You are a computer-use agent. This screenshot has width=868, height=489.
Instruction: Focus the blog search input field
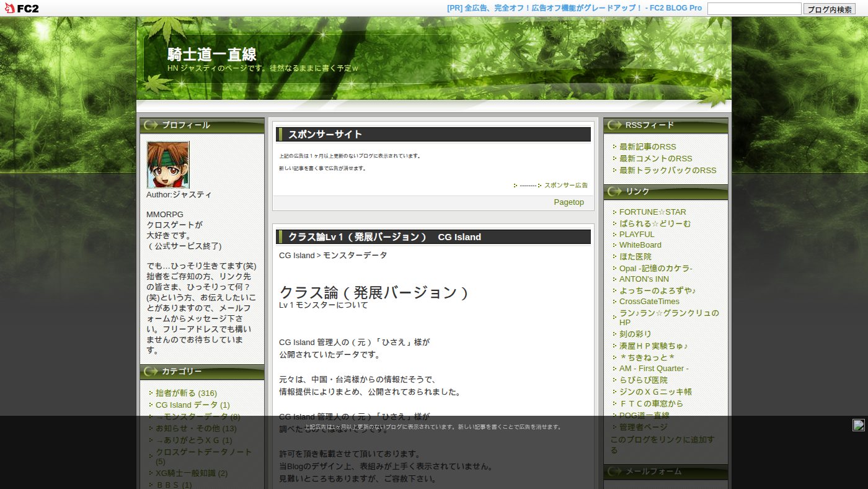pos(755,9)
